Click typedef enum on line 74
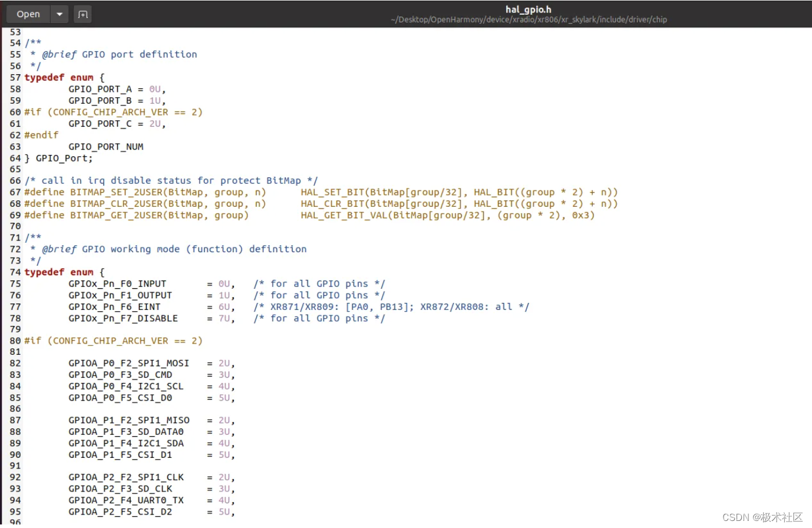Viewport: 812px width, 528px height. [x=59, y=272]
